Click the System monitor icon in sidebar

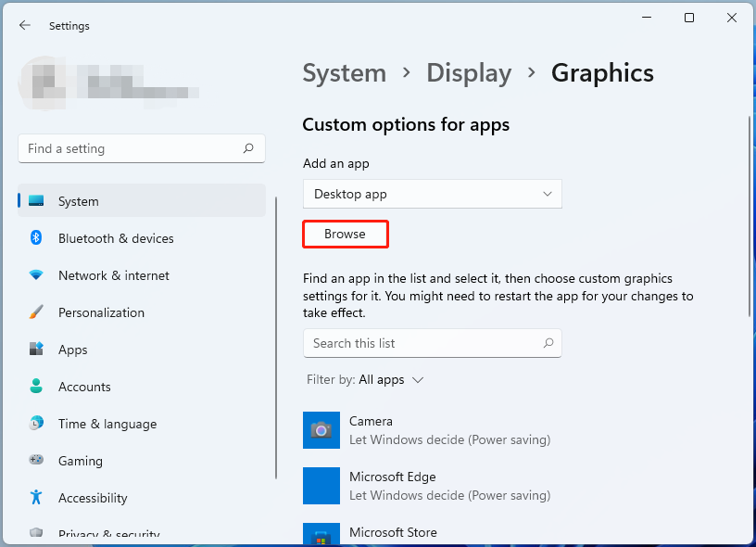[36, 201]
